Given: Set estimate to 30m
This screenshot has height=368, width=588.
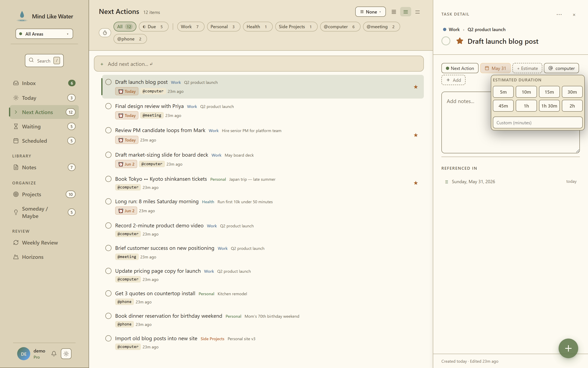Looking at the screenshot, I should point(572,92).
